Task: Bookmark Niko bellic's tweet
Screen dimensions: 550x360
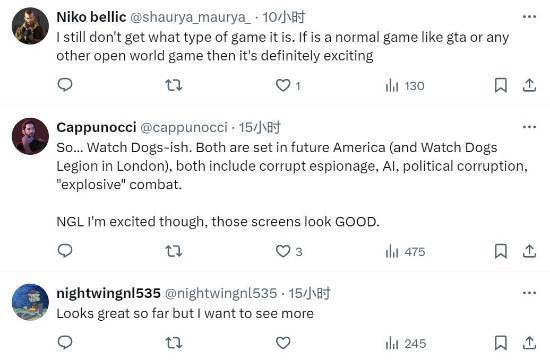Action: click(501, 85)
